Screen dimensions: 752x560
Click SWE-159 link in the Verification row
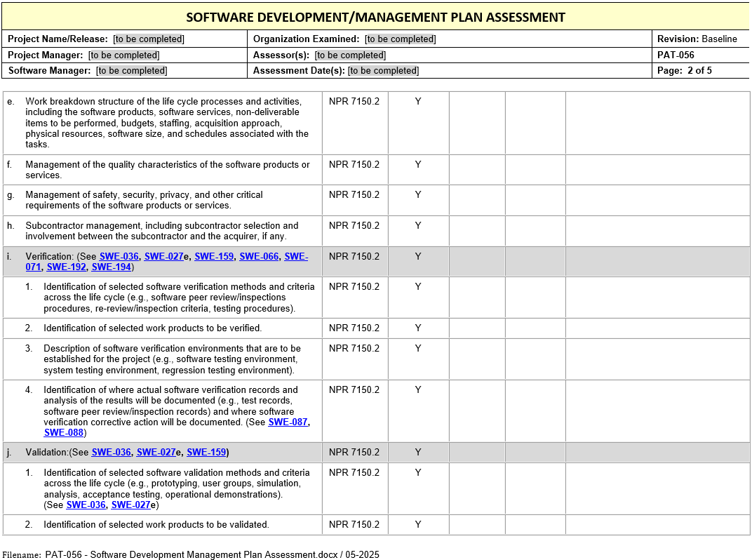(214, 256)
